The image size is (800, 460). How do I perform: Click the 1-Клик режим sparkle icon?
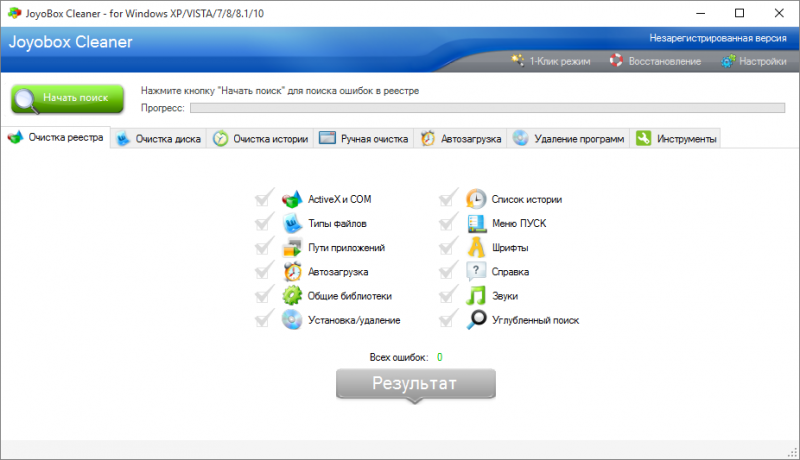(517, 60)
